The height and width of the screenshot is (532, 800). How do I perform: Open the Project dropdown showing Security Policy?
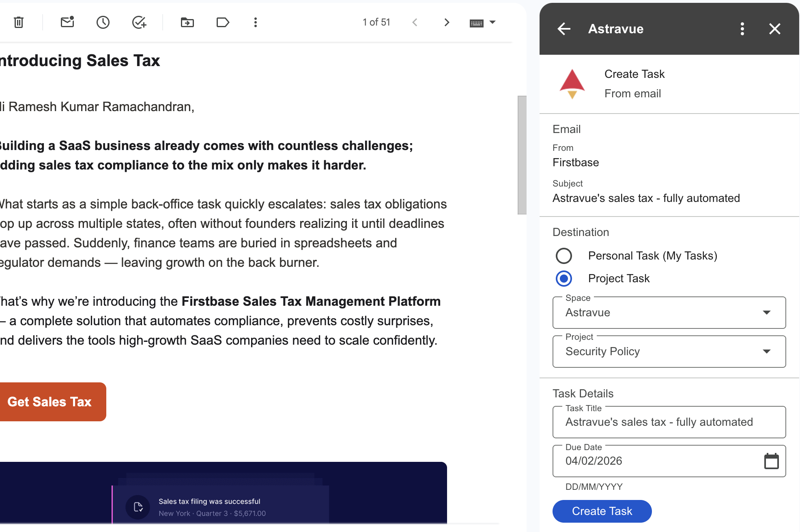tap(669, 352)
